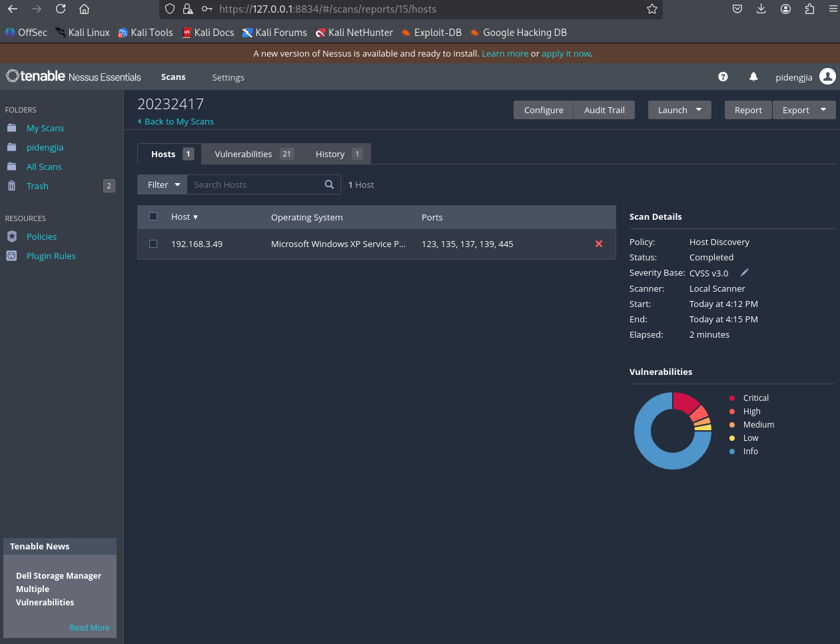This screenshot has width=840, height=644.
Task: Bookmark page with star icon
Action: tap(652, 9)
